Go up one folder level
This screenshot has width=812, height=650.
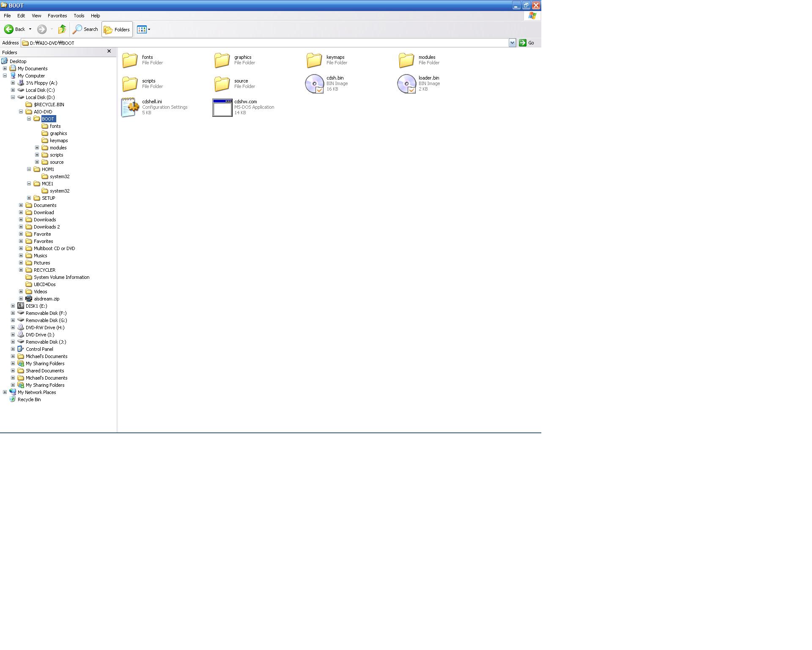pos(62,29)
